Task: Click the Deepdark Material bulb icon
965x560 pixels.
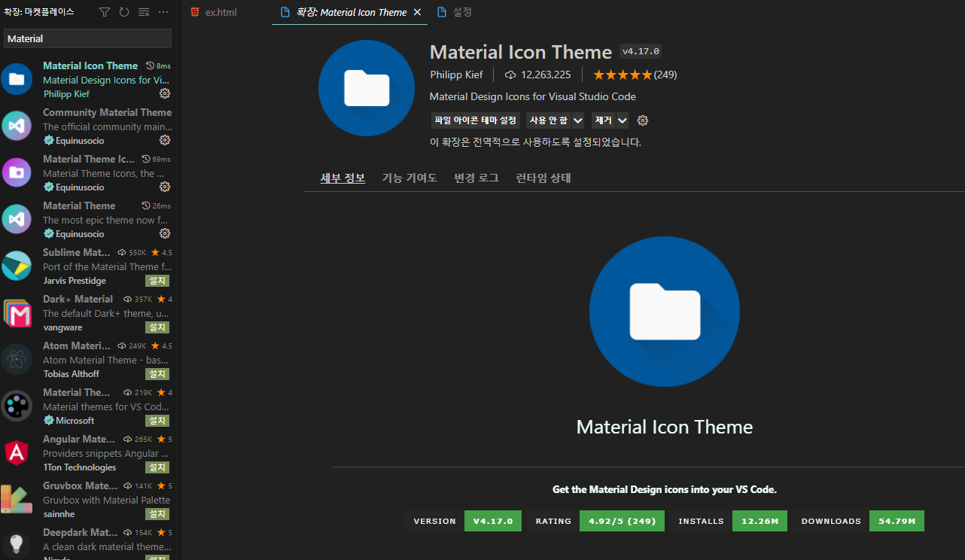Action: (17, 544)
